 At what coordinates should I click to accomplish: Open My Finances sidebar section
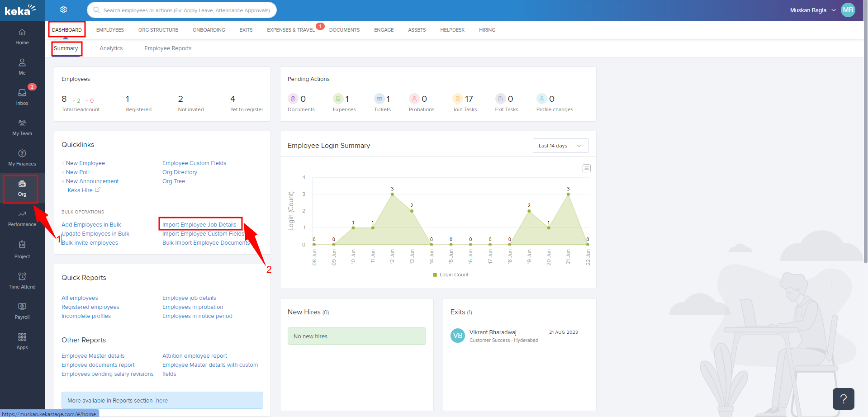point(22,157)
